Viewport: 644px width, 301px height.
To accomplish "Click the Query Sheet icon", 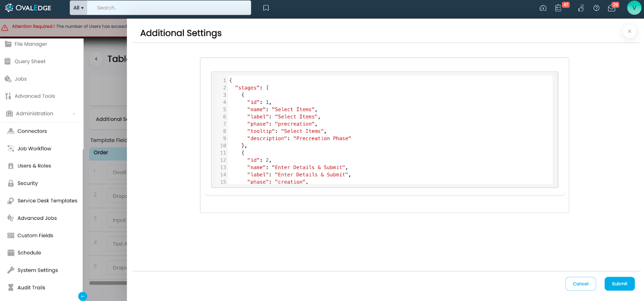I will coord(8,61).
